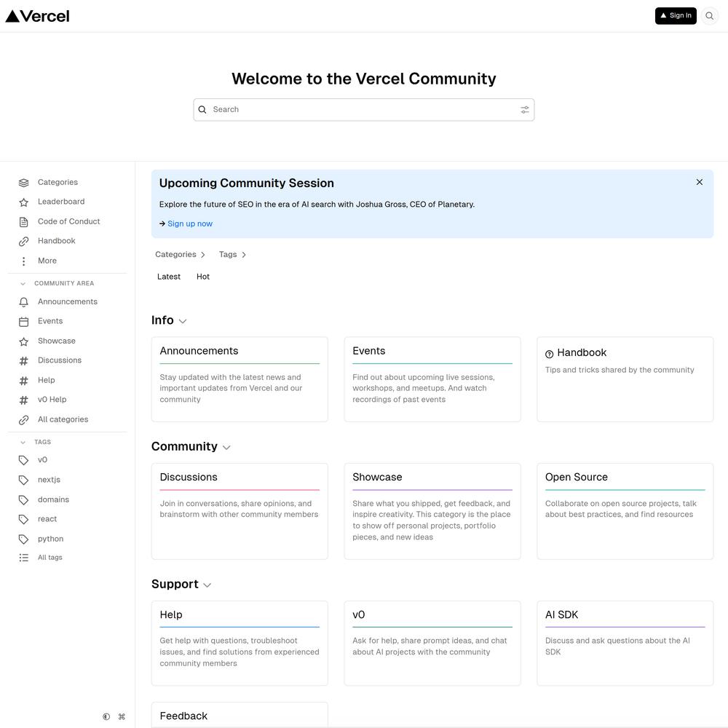Click the Handbook card question-mark icon

tap(549, 354)
